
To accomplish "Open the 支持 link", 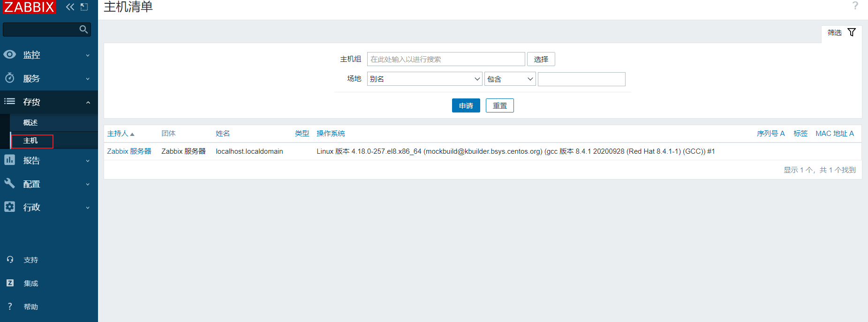I will pos(31,260).
